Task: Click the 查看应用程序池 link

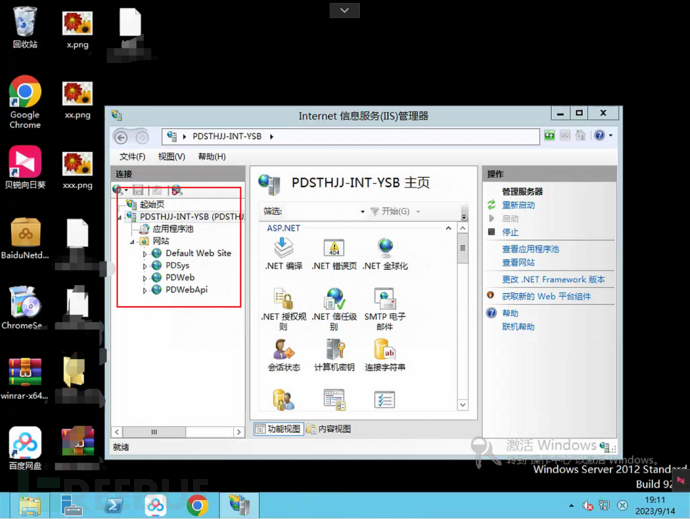Action: [530, 249]
